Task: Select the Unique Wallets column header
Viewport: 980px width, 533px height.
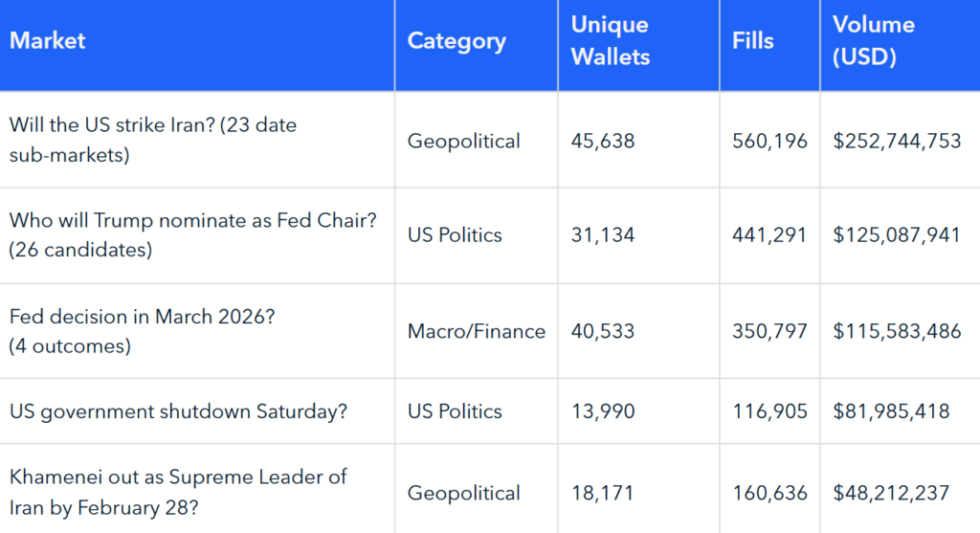Action: (x=611, y=41)
